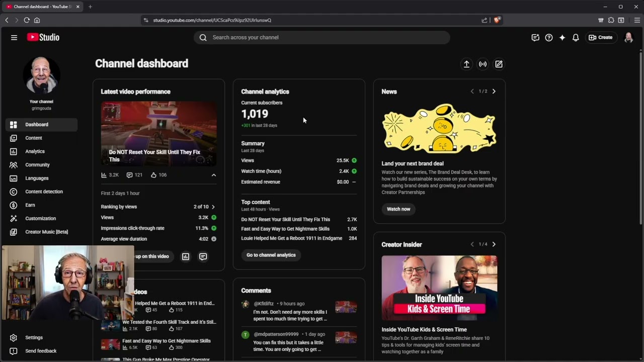Screen dimensions: 644x362
Task: Click top content 'Do NOT Reset Your Skill Until They Fix This'
Action: pos(285,219)
